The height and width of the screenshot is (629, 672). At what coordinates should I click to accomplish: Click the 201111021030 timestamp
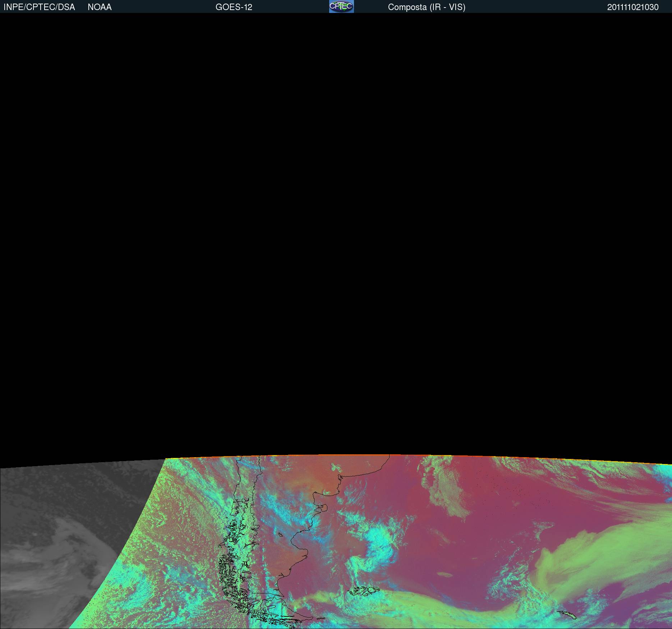tap(632, 7)
